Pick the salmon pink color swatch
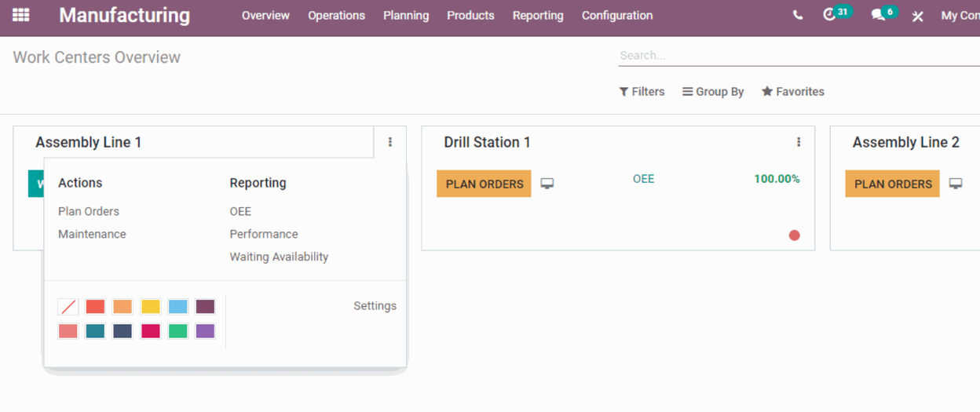Viewport: 980px width, 412px height. 68,331
